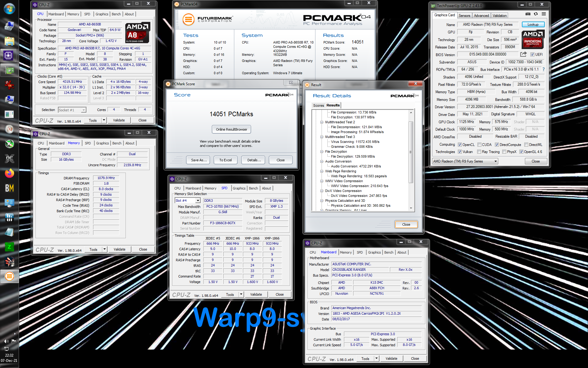Screen dimensions: 588x368
Task: Click the OC Precision taskbar icon
Action: click(x=9, y=159)
